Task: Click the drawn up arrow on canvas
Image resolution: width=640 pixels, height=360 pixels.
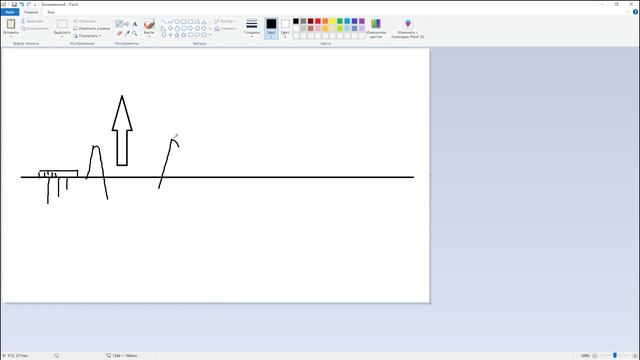Action: coord(122,131)
